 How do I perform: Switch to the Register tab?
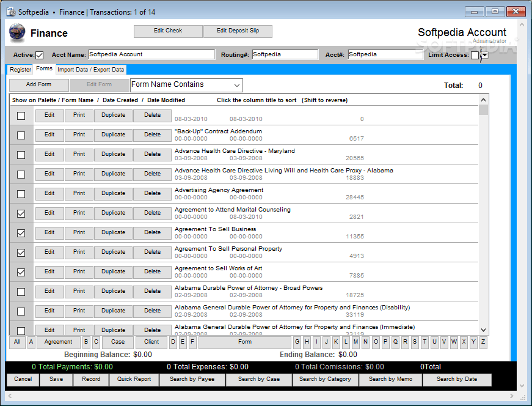click(20, 69)
